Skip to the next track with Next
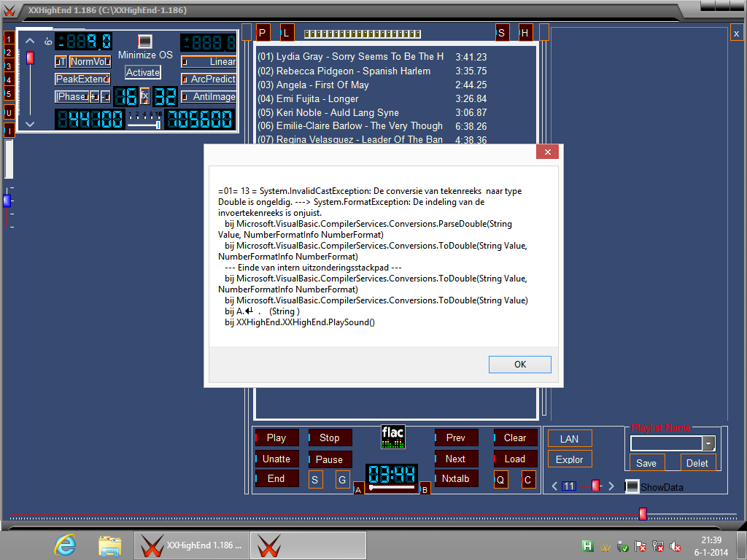Image resolution: width=747 pixels, height=560 pixels. tap(456, 459)
